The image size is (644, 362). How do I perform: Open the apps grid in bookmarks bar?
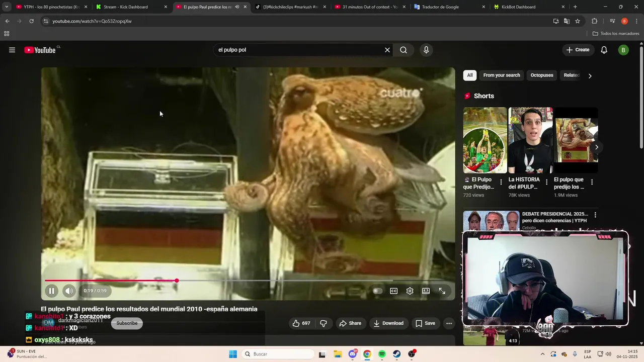7,34
